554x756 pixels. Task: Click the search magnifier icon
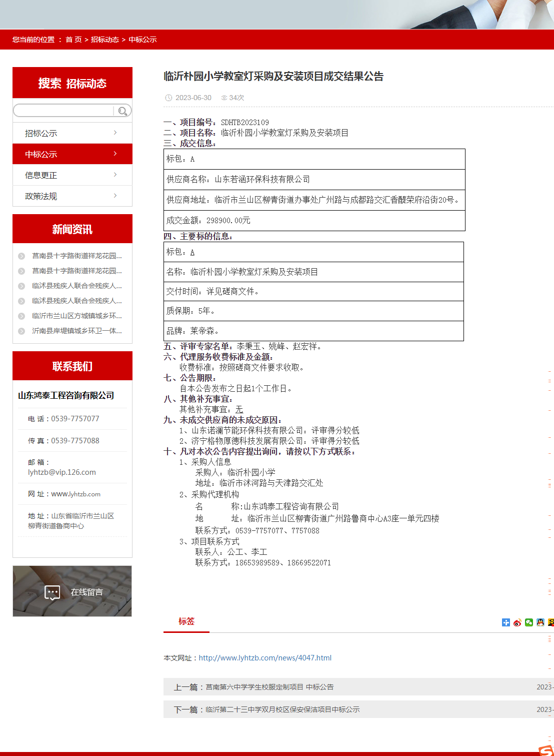pos(122,111)
